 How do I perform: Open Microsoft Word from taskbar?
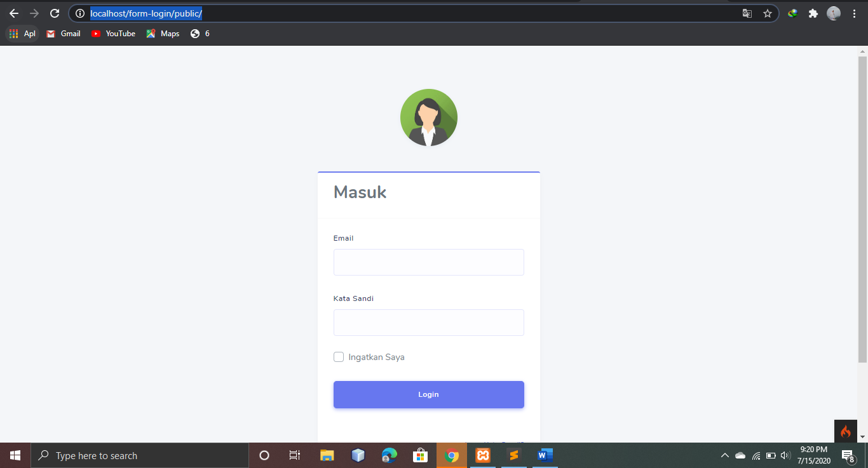(545, 455)
